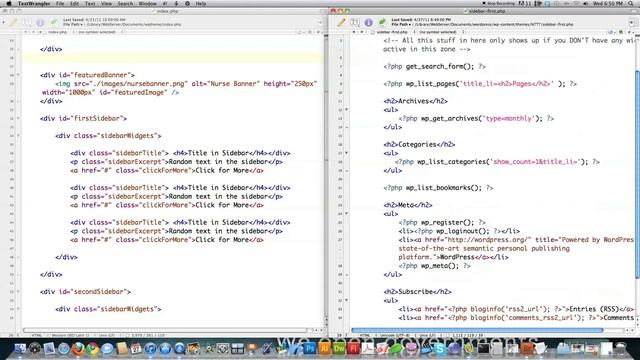Collapse the fold at the Archives ul line
Viewport: 640px width, 360px height.
(347, 110)
